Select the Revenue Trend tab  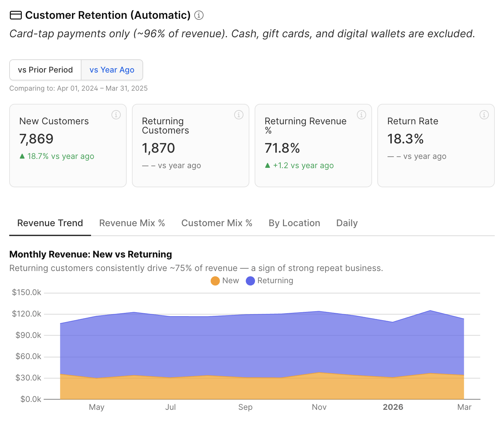[50, 223]
